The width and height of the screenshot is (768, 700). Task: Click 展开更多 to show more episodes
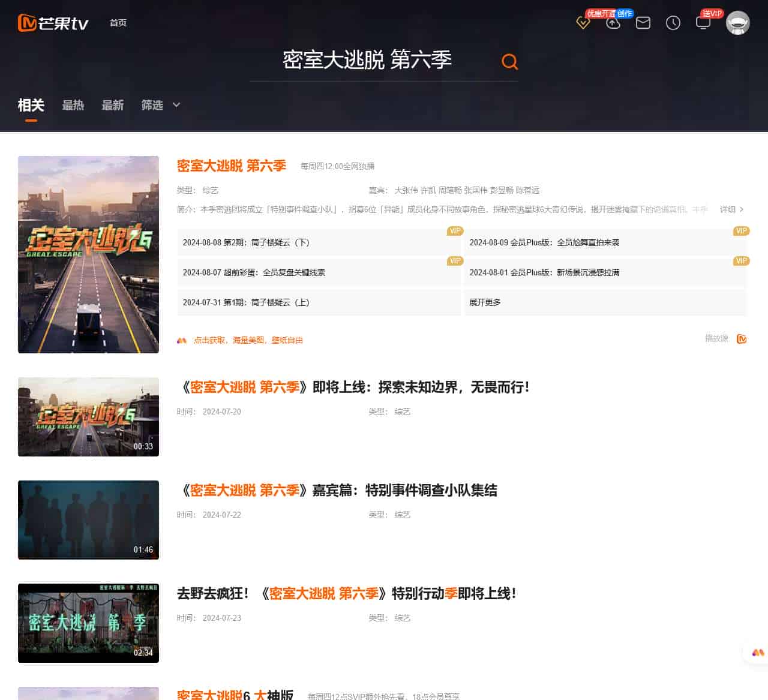pyautogui.click(x=485, y=302)
